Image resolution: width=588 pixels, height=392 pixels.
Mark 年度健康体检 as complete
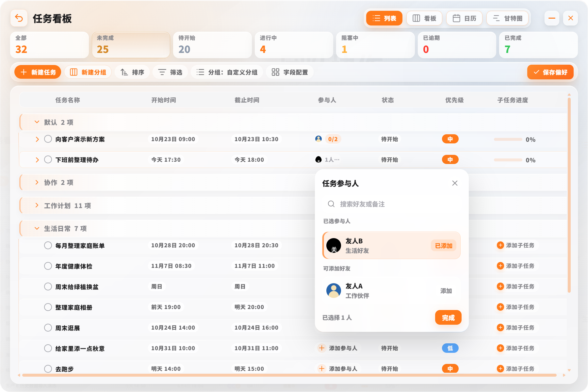click(48, 266)
